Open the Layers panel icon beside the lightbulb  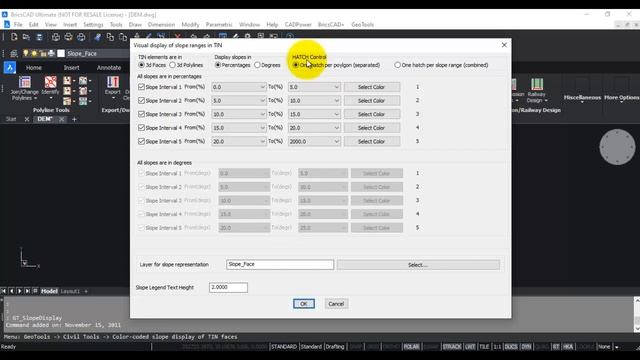pyautogui.click(x=14, y=53)
